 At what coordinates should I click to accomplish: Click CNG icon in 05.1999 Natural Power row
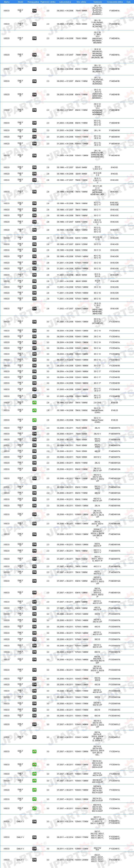[x=34, y=410]
